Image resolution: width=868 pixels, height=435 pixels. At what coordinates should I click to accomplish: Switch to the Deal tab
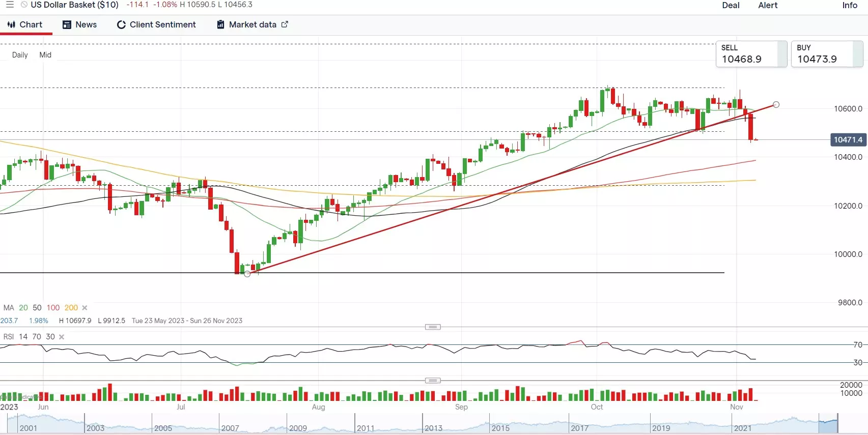[x=731, y=5]
